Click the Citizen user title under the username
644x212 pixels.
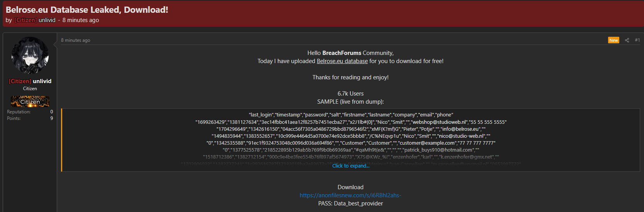point(30,89)
